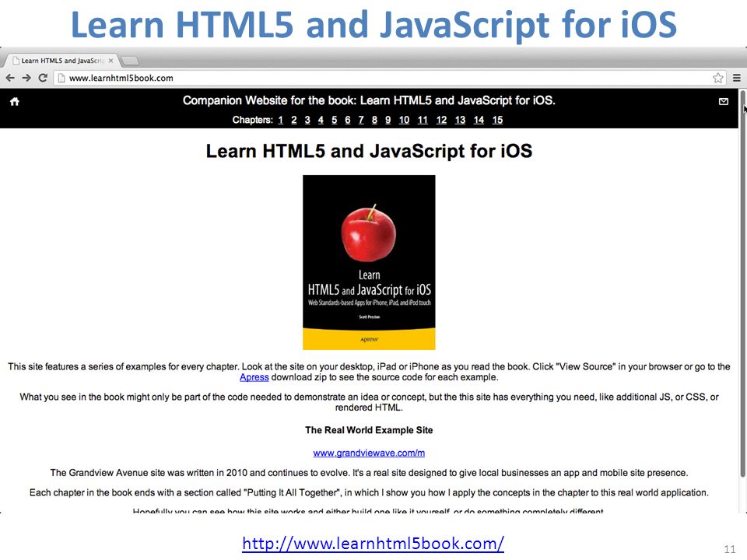Bookmark the page with the star icon

coord(718,78)
